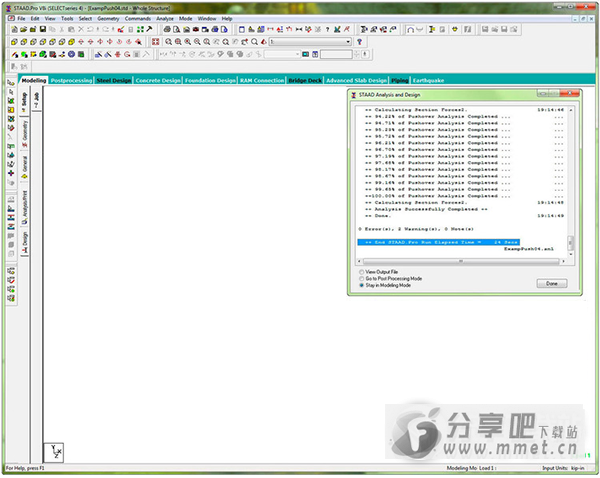The image size is (600, 478).
Task: Click the New Structure toolbar icon
Action: coord(14,29)
